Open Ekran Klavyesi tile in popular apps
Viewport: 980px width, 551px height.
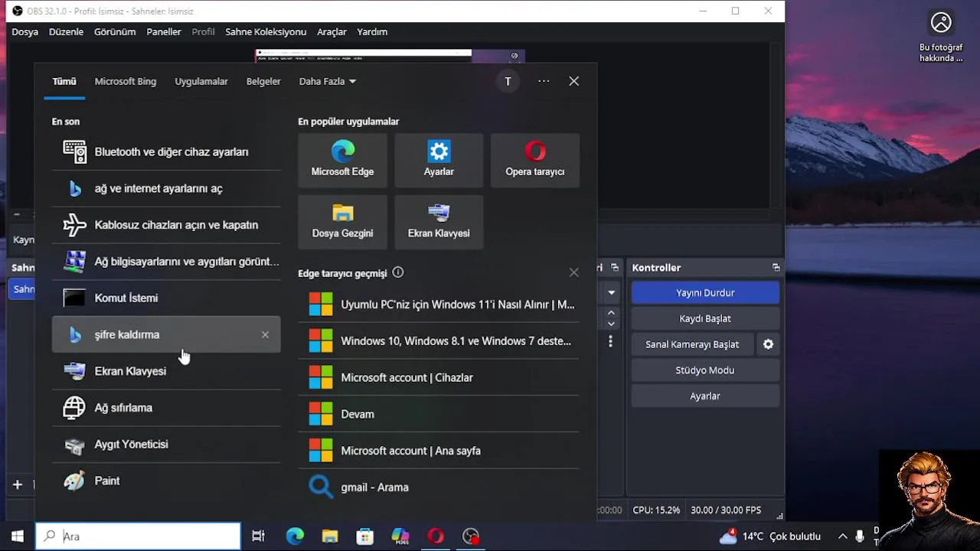pos(439,222)
